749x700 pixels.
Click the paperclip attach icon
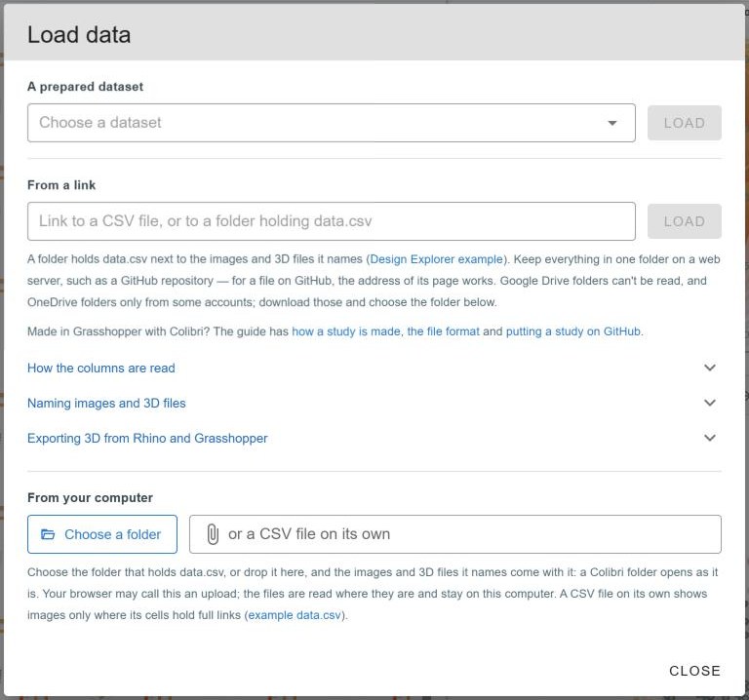coord(213,534)
